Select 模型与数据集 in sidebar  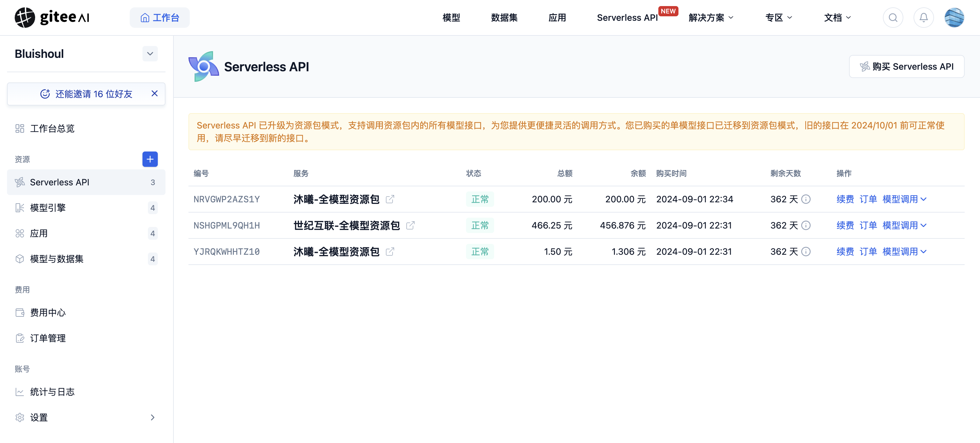(x=86, y=259)
